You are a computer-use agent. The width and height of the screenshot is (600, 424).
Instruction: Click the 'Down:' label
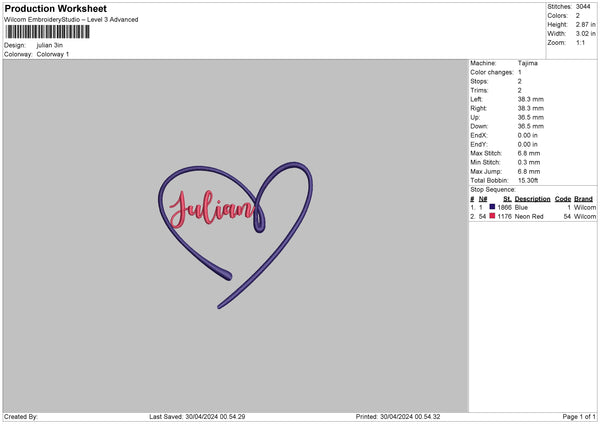coord(479,126)
